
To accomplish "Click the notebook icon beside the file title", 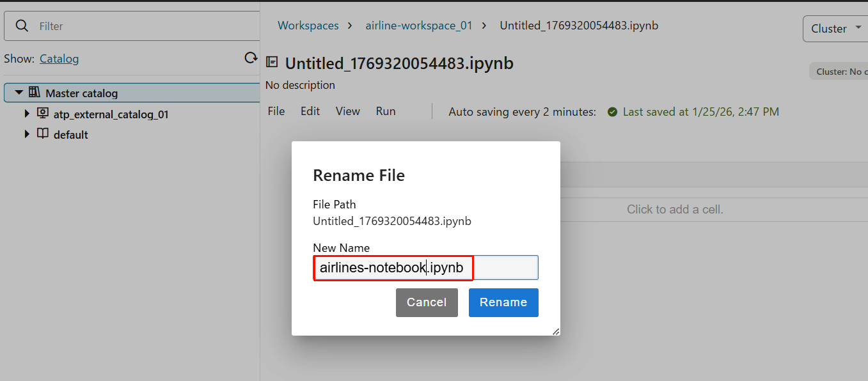I will [272, 62].
